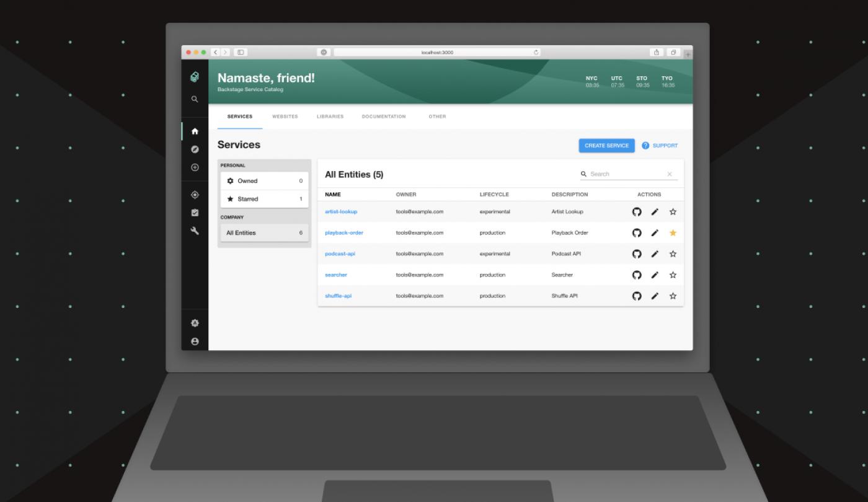This screenshot has height=502, width=868.
Task: Switch to the Services tab
Action: point(240,117)
